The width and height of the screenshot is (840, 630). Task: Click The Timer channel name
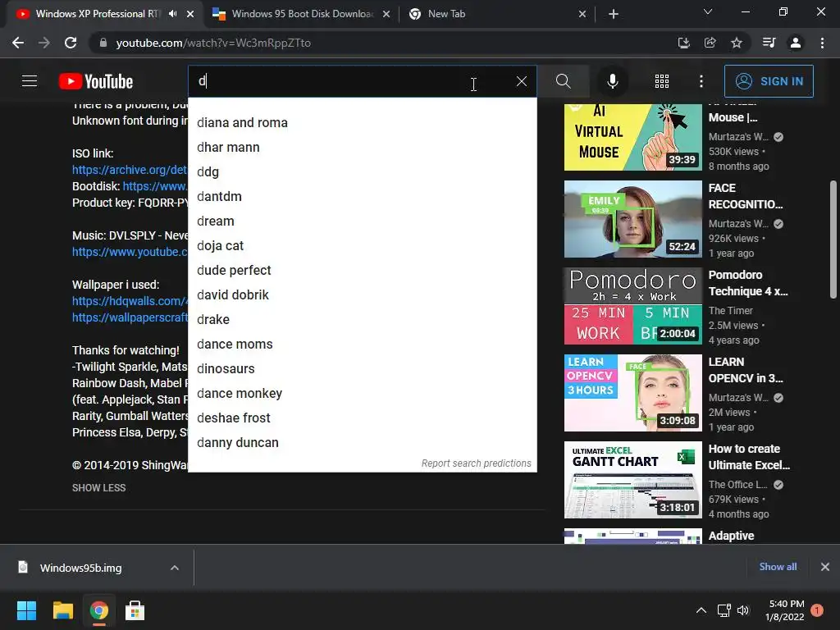731,311
